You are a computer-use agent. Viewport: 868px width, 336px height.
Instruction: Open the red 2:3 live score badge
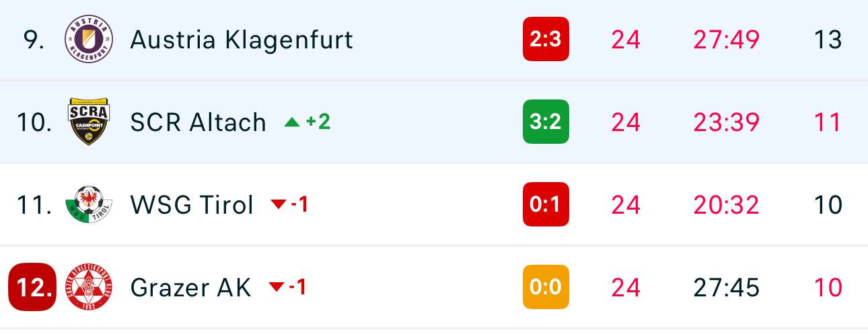pos(546,39)
